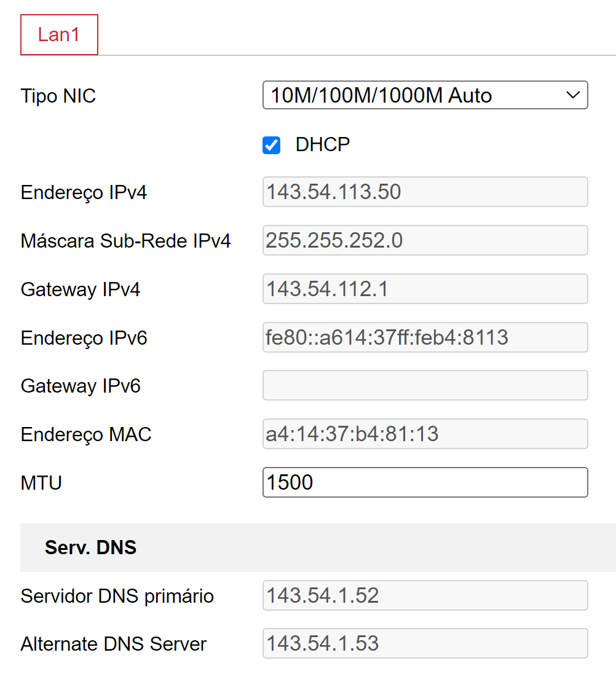Click the Servidor DNS primário label
Viewport: 616px width, 682px height.
[117, 596]
